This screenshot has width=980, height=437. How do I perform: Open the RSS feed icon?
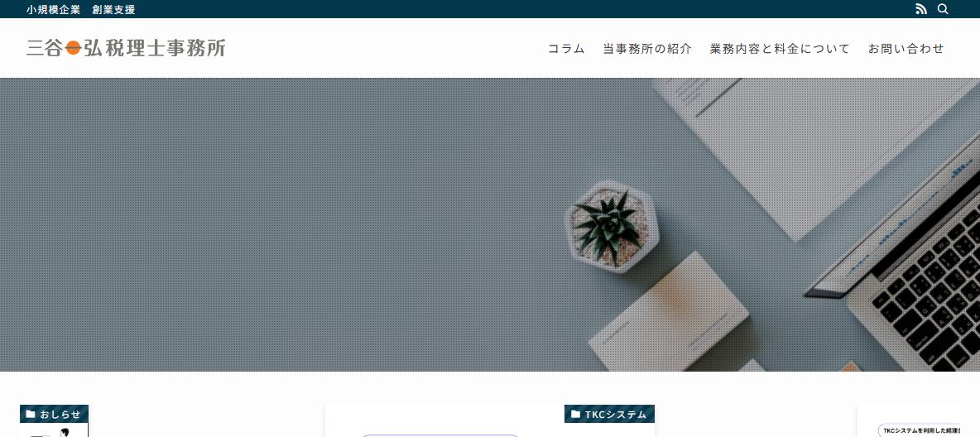coord(921,9)
